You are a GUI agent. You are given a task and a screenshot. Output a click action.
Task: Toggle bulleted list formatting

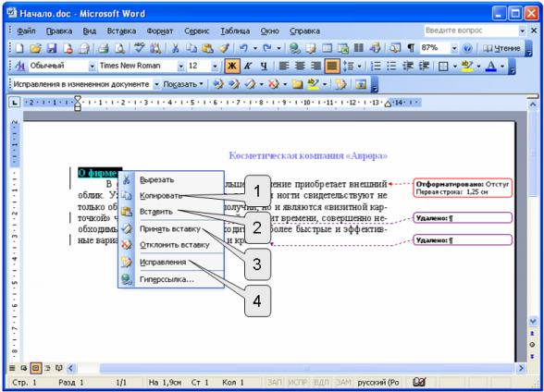[391, 66]
